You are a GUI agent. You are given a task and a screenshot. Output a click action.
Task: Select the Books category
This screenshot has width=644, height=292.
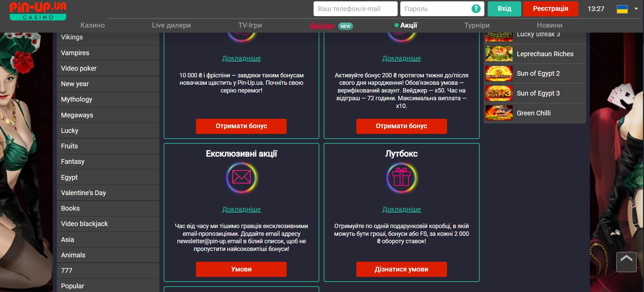[x=108, y=208]
